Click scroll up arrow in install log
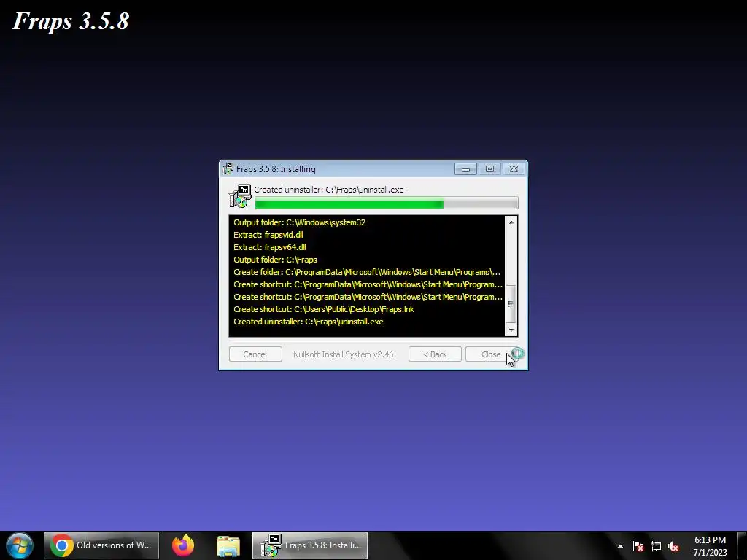747x560 pixels. 511,222
